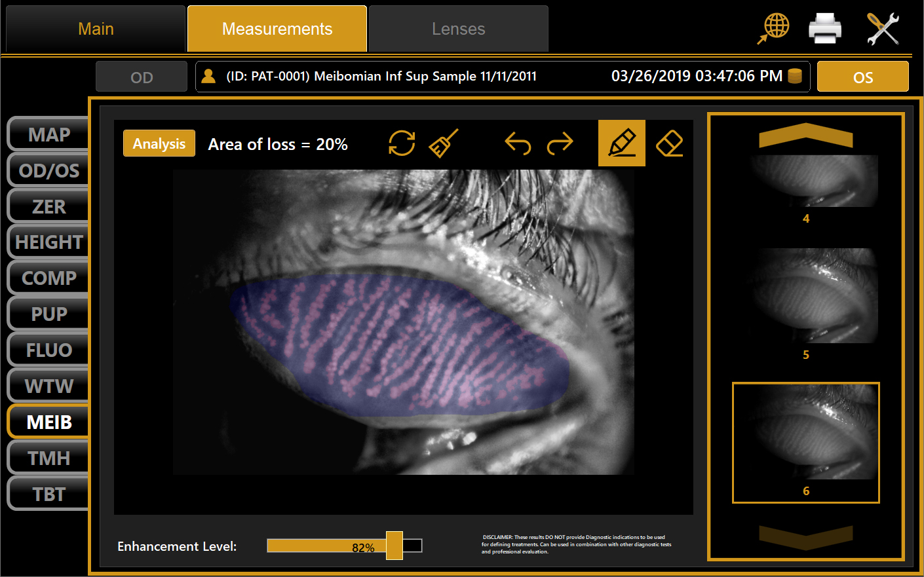Open the TMH measurement panel
The height and width of the screenshot is (577, 924).
click(x=47, y=457)
